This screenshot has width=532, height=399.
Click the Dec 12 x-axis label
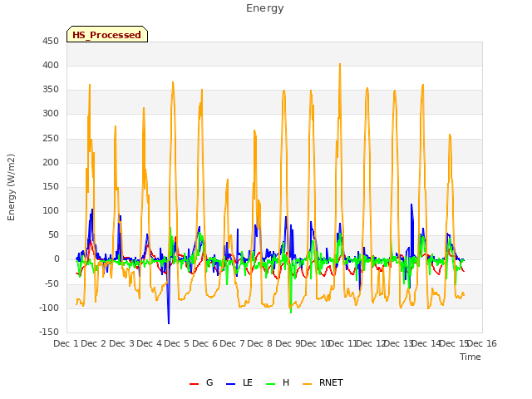coord(371,343)
